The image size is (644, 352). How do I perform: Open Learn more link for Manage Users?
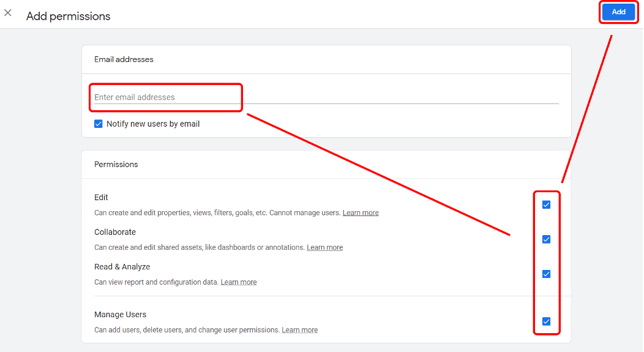[299, 330]
